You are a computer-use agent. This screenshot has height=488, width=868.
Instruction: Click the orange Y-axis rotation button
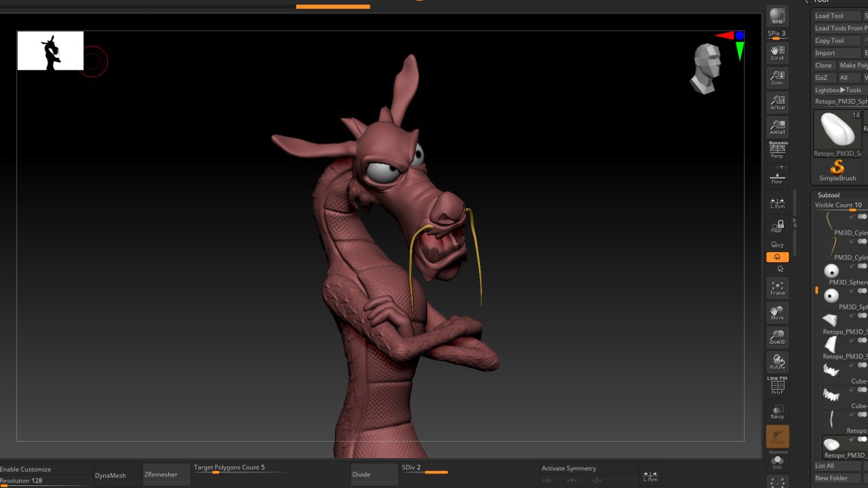[x=777, y=257]
